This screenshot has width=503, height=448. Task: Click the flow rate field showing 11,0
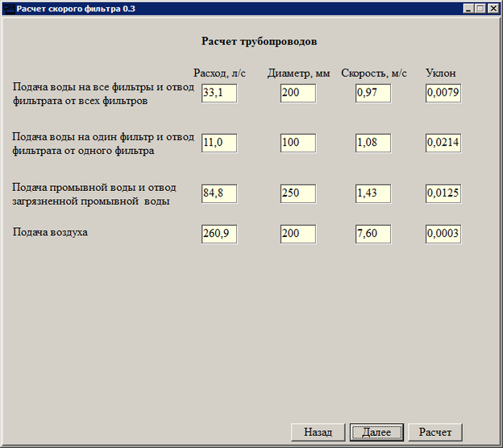tap(219, 143)
